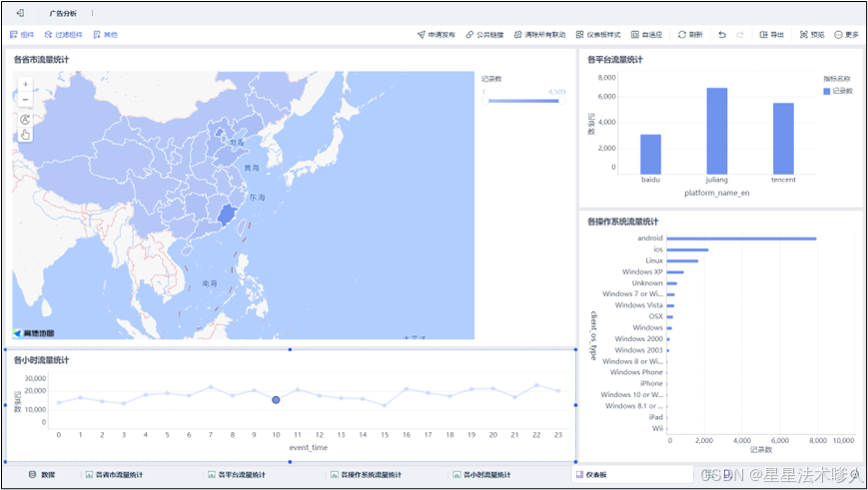Image resolution: width=868 pixels, height=490 pixels.
Task: Click the 刷新 refresh button
Action: point(690,35)
